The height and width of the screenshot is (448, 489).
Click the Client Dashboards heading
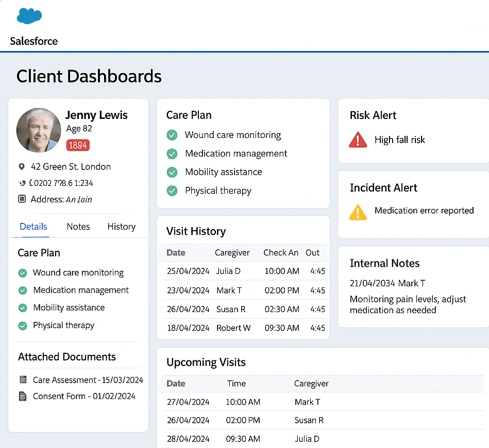click(x=89, y=76)
